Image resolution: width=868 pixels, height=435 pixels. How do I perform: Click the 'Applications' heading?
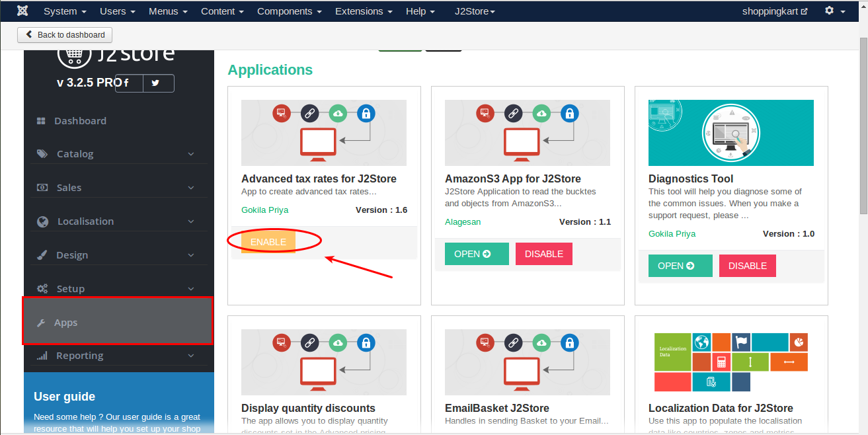pos(270,70)
